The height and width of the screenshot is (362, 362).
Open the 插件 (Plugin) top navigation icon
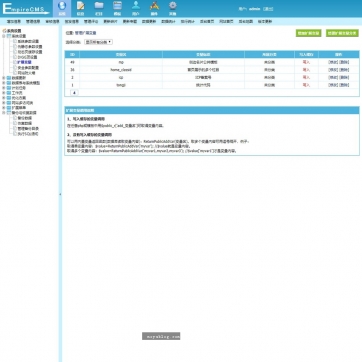pos(154,8)
